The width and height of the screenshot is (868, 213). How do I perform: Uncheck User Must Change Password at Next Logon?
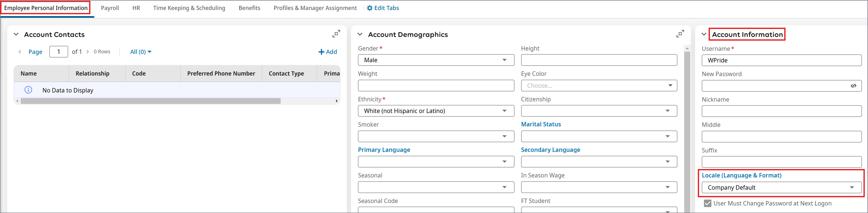coord(707,203)
